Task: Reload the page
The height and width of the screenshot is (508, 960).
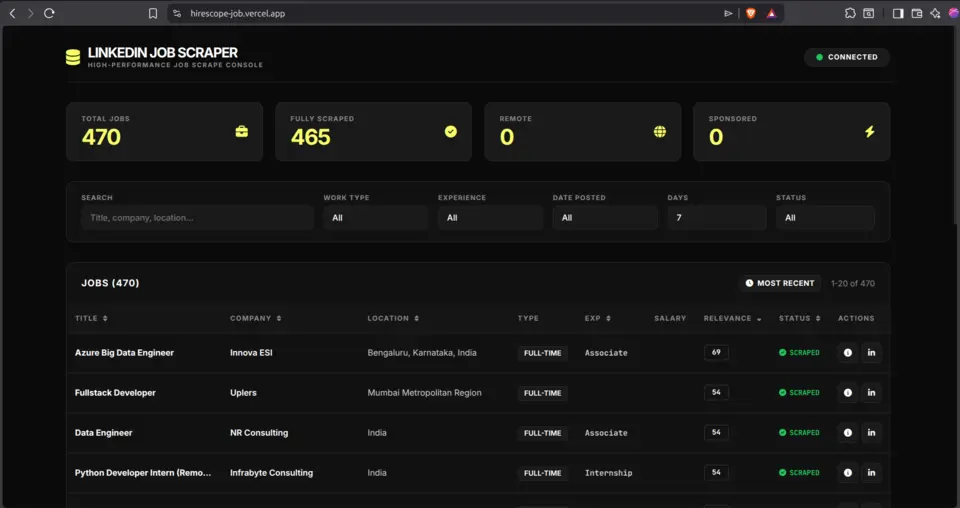Action: coord(49,13)
